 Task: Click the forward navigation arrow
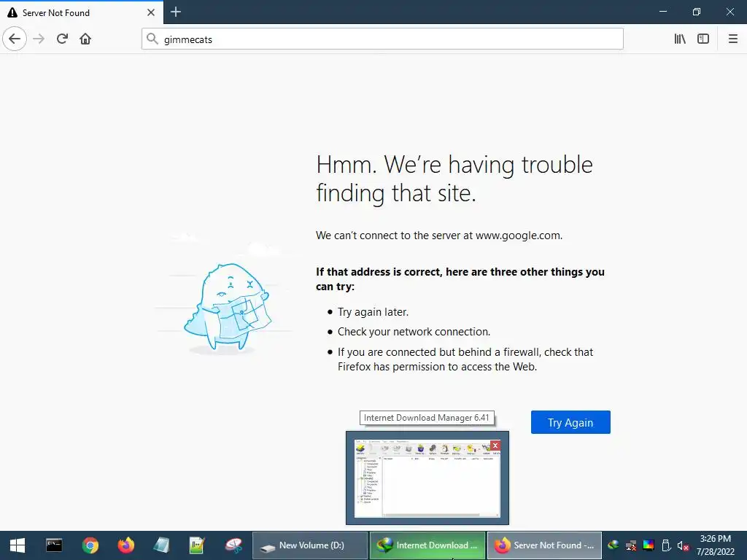[39, 39]
